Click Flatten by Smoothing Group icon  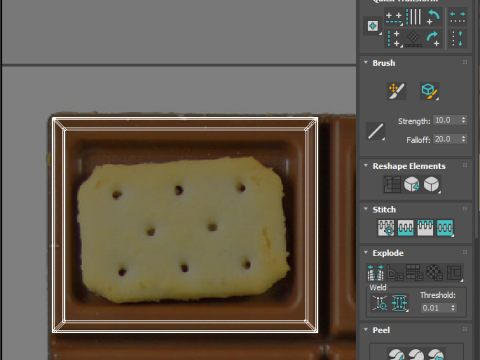coord(415,273)
